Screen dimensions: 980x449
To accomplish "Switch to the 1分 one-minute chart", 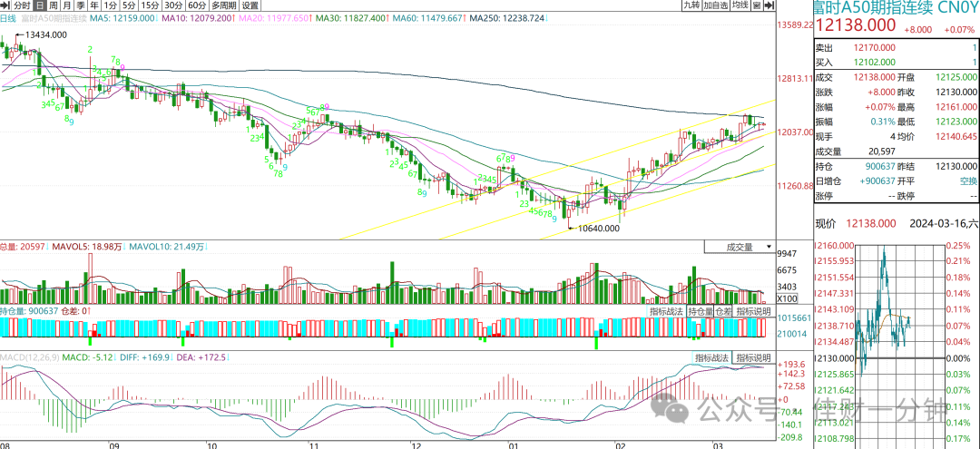I will (x=111, y=5).
